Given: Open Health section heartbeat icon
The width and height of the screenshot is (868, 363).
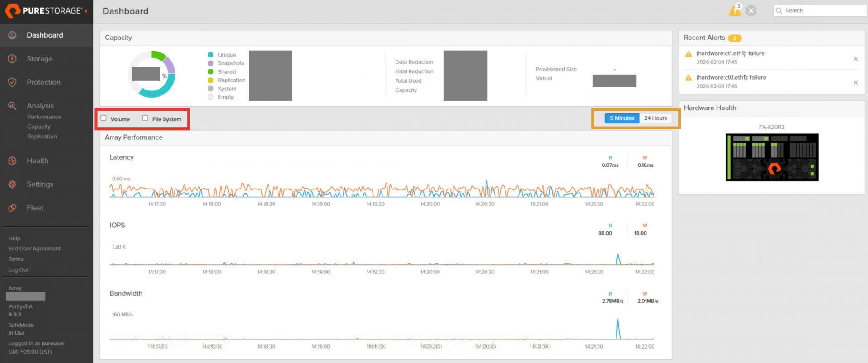Looking at the screenshot, I should click(12, 161).
